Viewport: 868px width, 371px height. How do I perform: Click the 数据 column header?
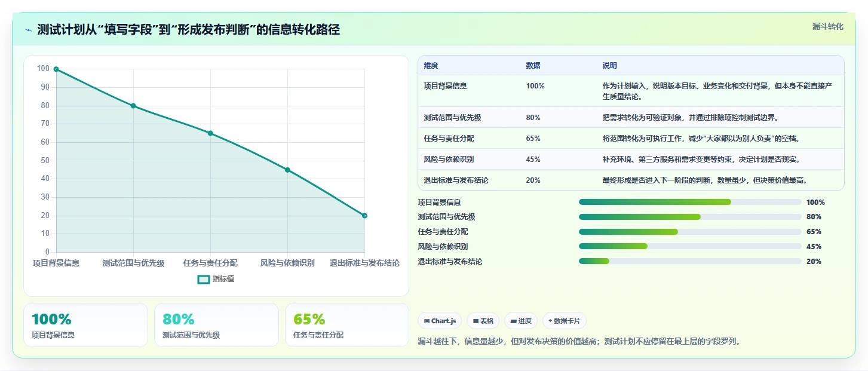tap(533, 66)
